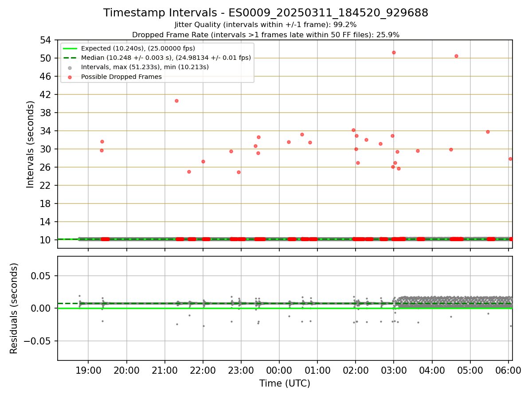Image resolution: width=532 pixels, height=399 pixels.
Task: Click legend entry 'Intervals, max (51.233s), min (10.213s)'
Action: tap(145, 67)
